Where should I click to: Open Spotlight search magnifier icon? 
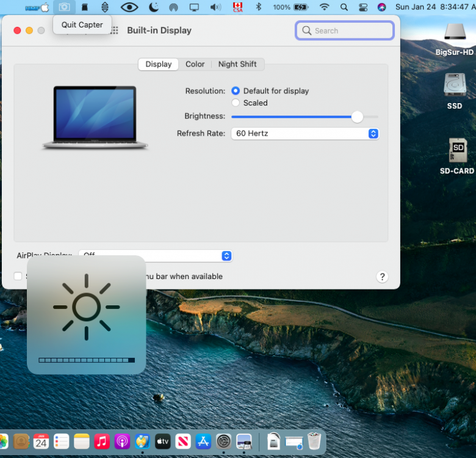pos(344,7)
